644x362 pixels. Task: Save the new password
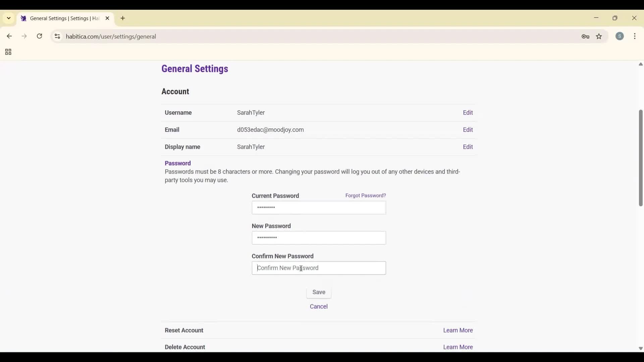318,292
